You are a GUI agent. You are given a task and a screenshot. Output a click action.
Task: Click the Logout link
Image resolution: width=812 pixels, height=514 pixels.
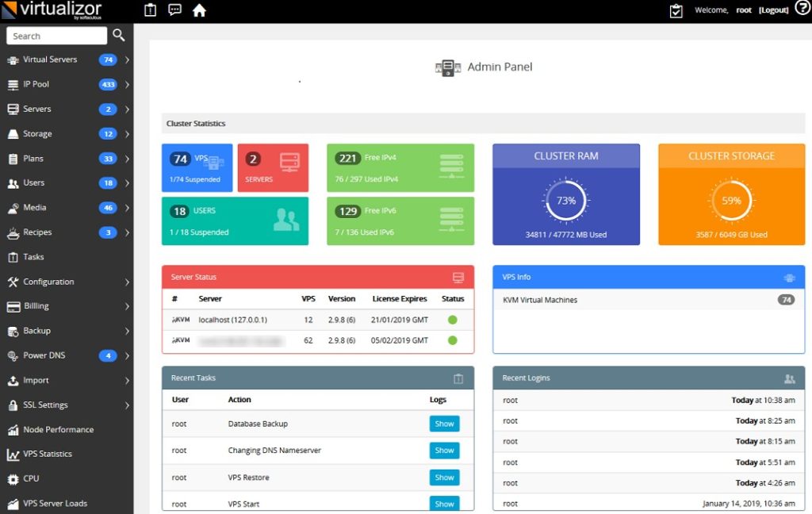coord(773,10)
